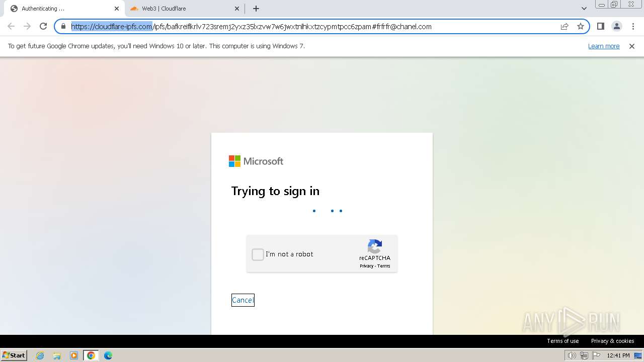
Task: Open the Chrome three-dot menu
Action: click(633, 27)
